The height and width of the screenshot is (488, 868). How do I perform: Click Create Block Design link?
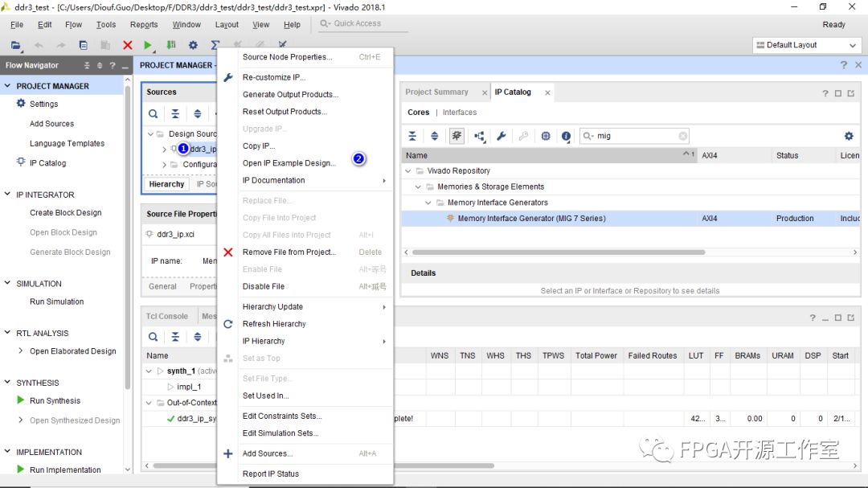point(65,213)
